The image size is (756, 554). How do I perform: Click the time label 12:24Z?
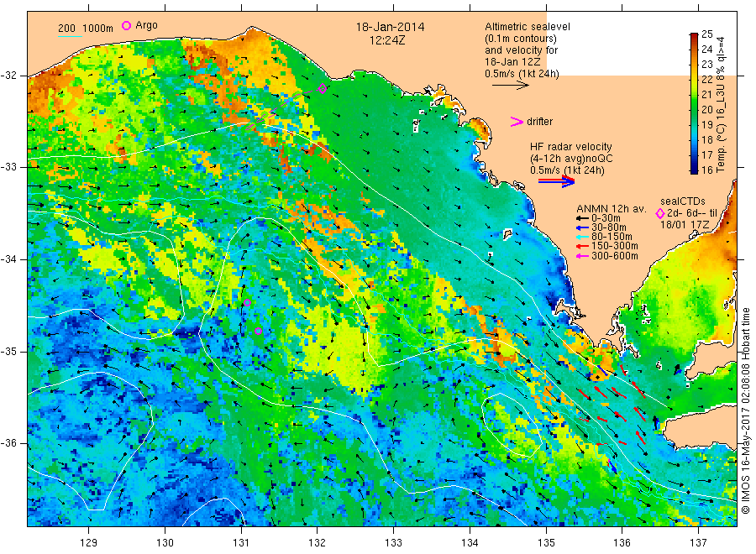click(387, 40)
